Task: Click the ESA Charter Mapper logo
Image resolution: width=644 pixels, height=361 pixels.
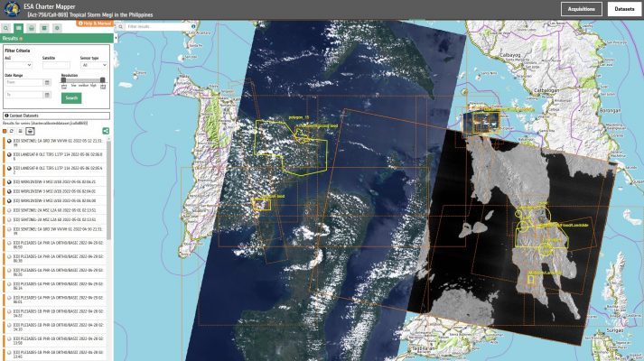Action: (x=12, y=9)
